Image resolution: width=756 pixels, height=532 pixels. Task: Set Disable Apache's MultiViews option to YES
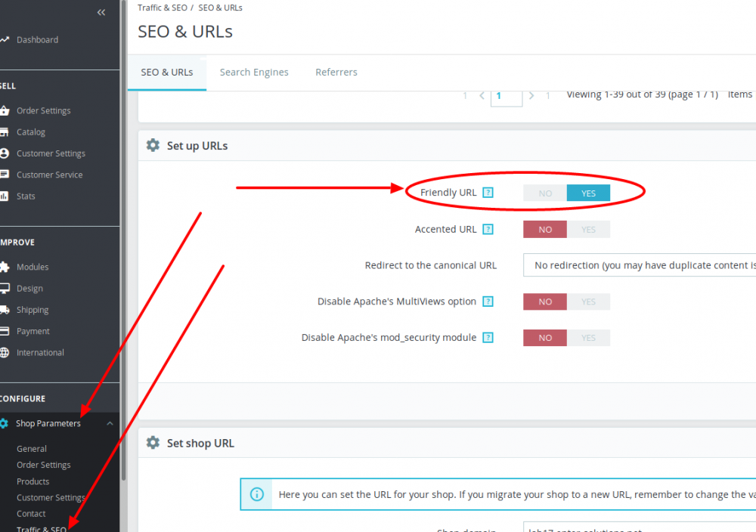point(588,302)
